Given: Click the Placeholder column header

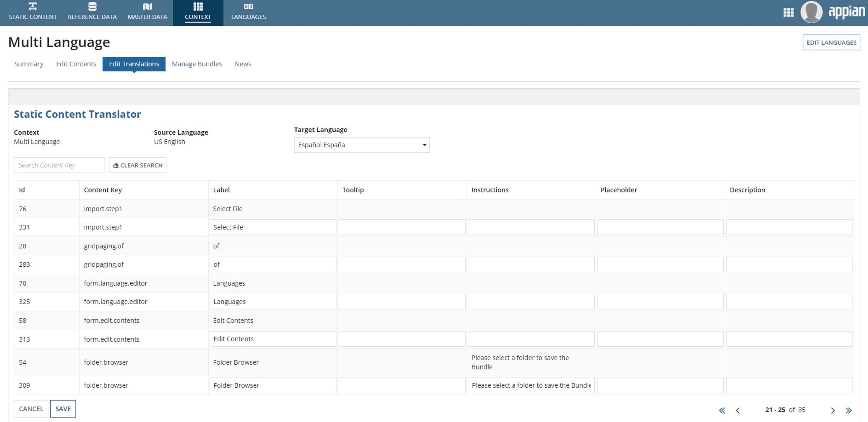Looking at the screenshot, I should click(x=619, y=190).
